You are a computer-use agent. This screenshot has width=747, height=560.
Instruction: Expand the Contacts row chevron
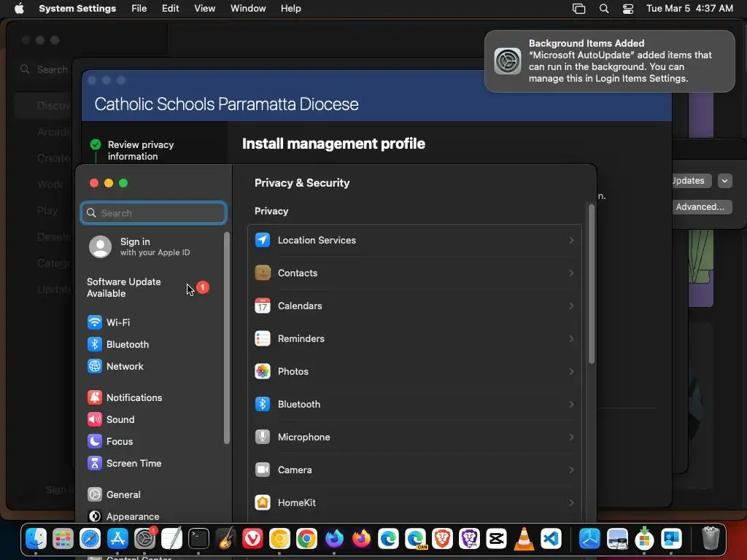click(x=570, y=273)
